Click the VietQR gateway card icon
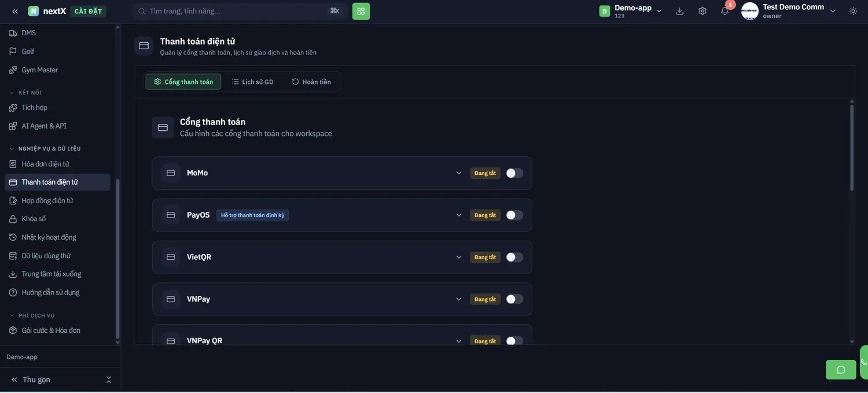The image size is (868, 393). (x=171, y=257)
